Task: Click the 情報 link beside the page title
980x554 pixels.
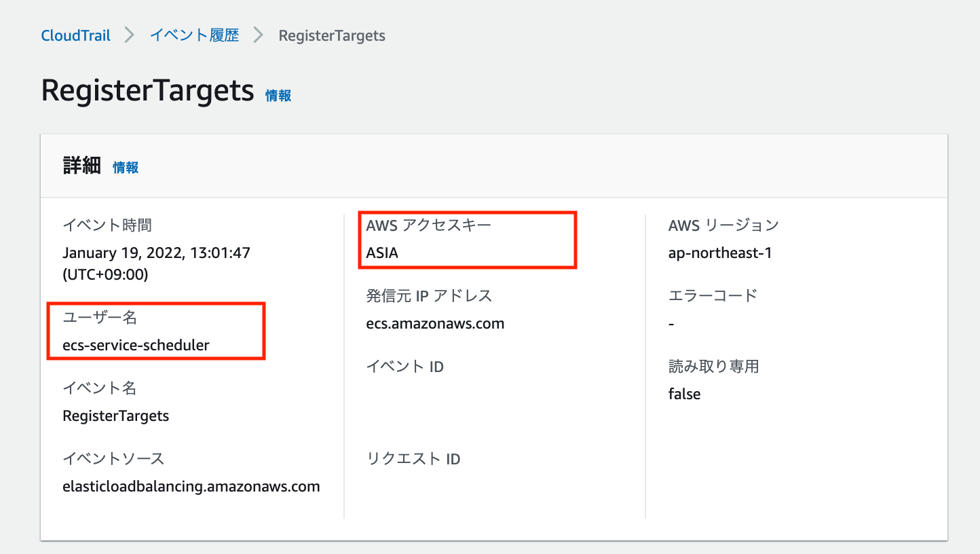Action: (278, 95)
